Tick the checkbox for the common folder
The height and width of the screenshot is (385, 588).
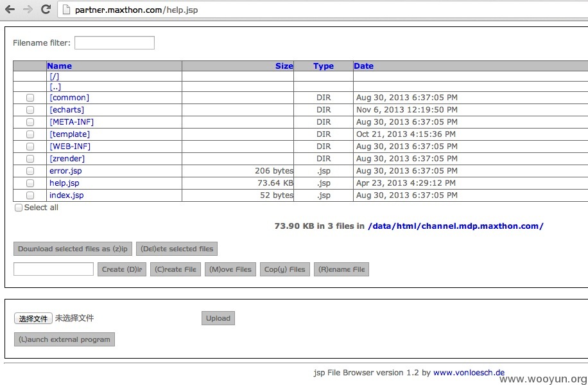[30, 98]
